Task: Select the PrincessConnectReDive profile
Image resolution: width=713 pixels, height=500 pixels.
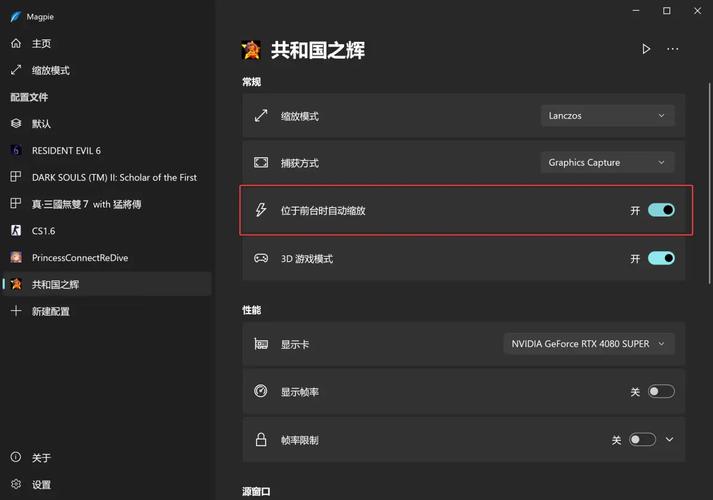Action: 106,257
